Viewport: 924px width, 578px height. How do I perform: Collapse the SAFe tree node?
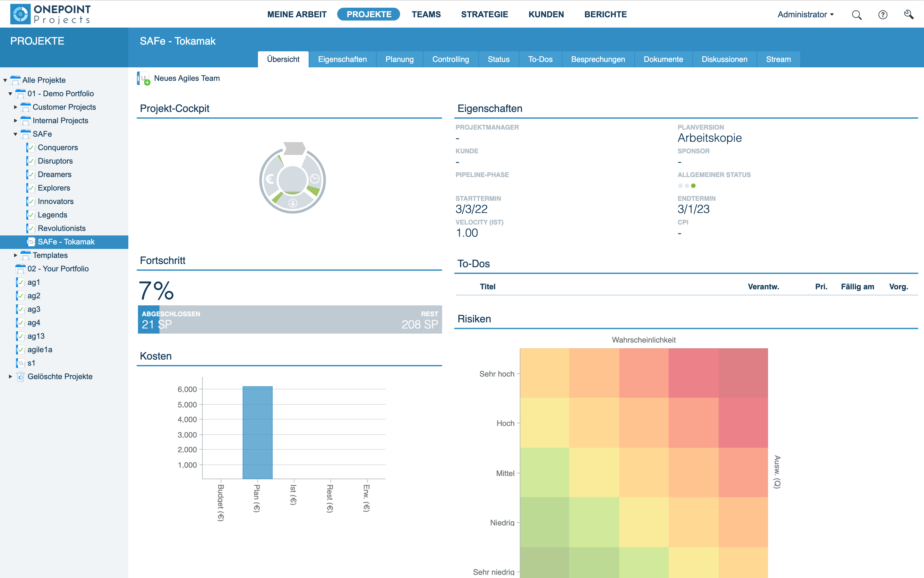click(x=15, y=134)
